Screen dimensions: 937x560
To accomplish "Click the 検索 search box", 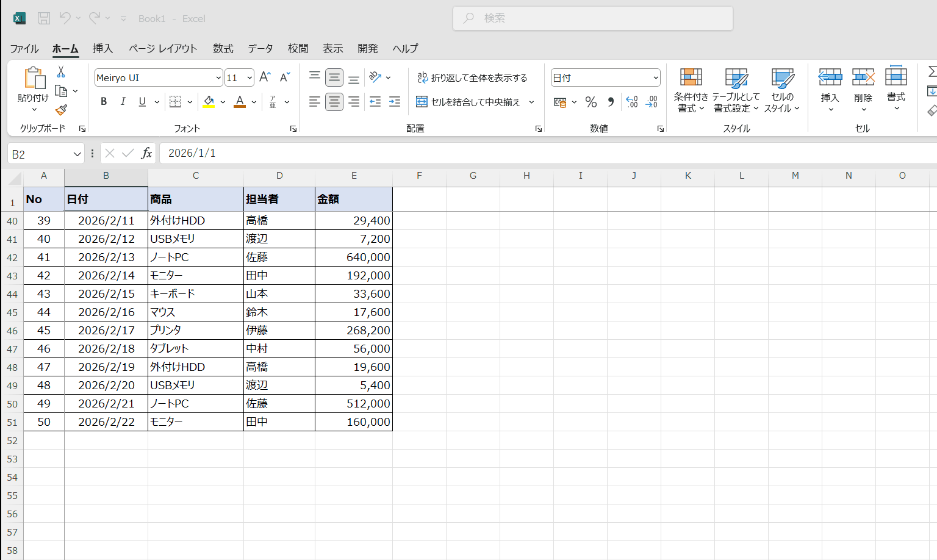I will pos(593,18).
